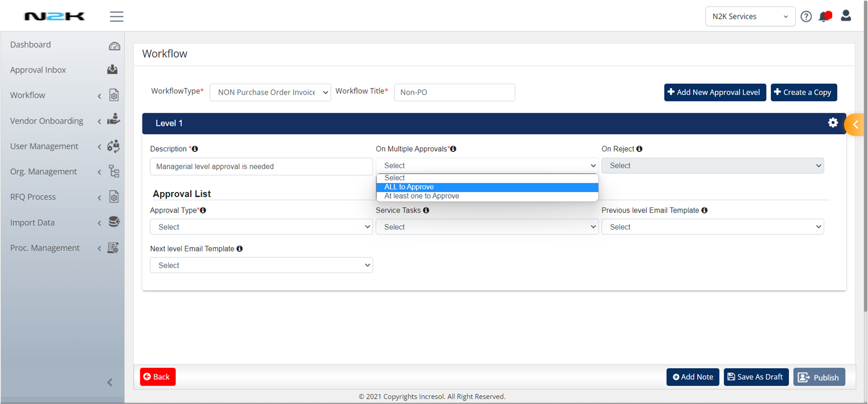Click the User Management people icon

114,146
